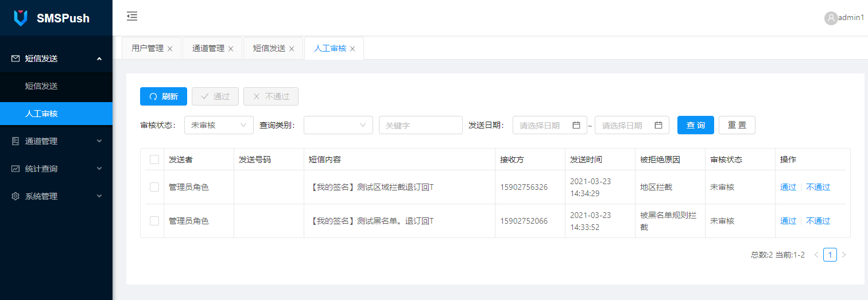
Task: Open 人工审核 submenu item in sidebar
Action: click(x=56, y=114)
